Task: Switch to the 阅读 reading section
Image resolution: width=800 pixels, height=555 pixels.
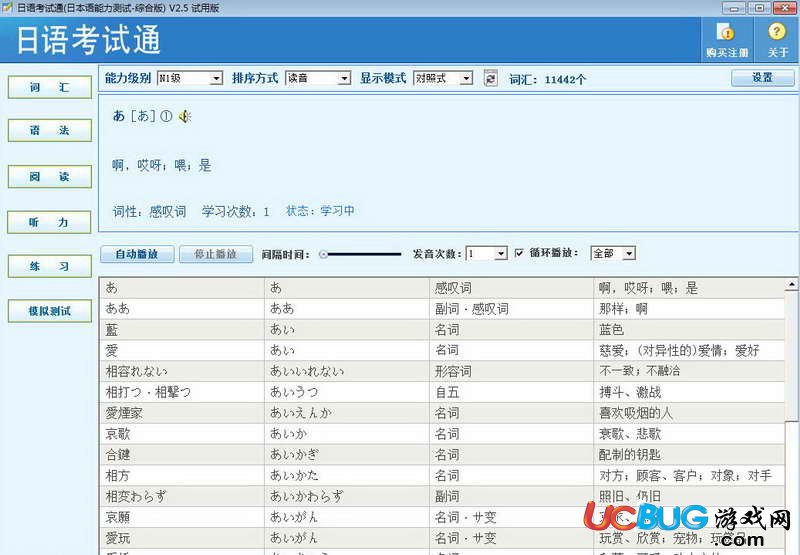Action: tap(49, 176)
